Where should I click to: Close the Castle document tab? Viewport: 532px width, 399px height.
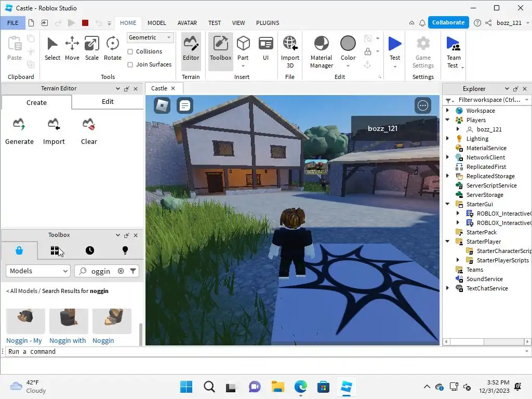[x=173, y=88]
